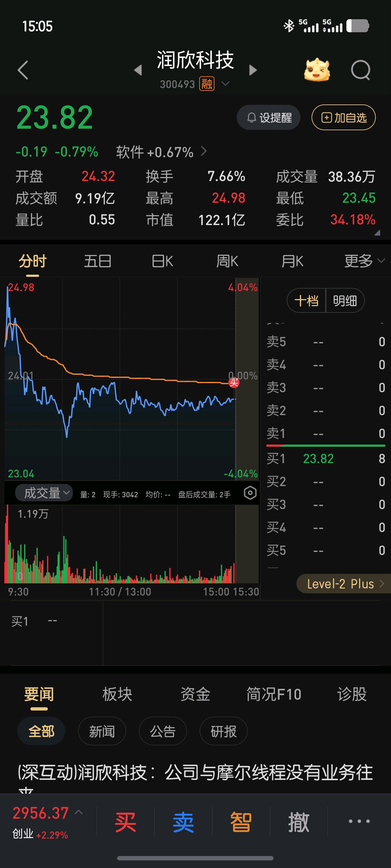Tap current price 23.82
The image size is (391, 868).
point(55,117)
